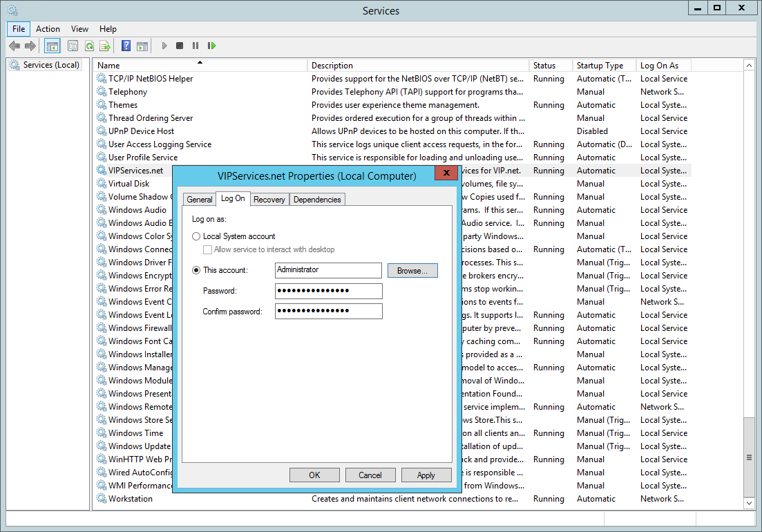Screen dimensions: 762x532
Task: Click the gear icon beside Workstation
Action: [x=101, y=498]
